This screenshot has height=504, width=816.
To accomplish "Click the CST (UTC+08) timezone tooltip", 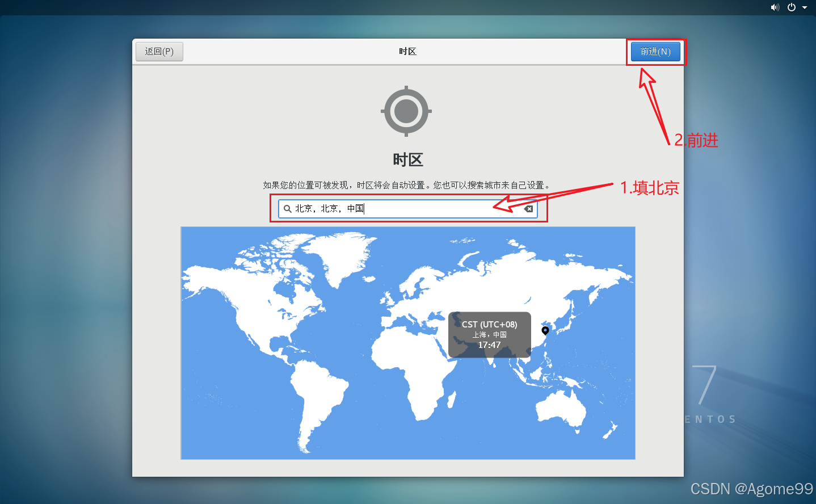I will tap(489, 324).
